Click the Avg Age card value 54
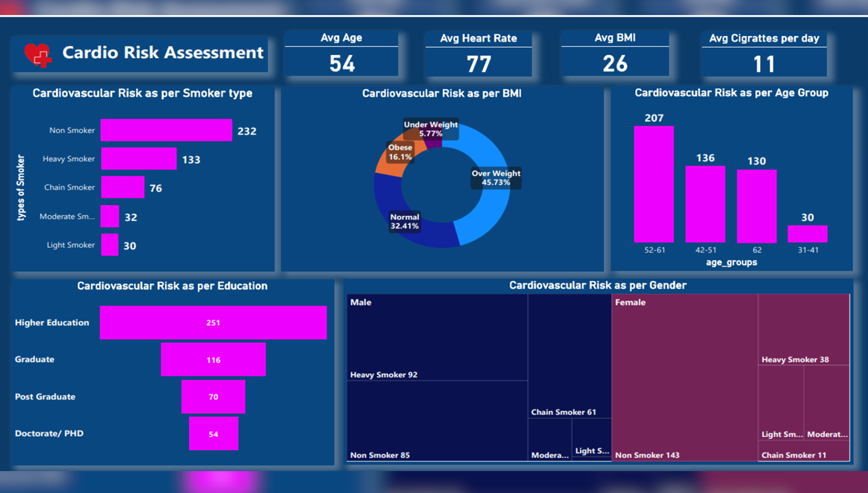The width and height of the screenshot is (868, 493). [342, 63]
